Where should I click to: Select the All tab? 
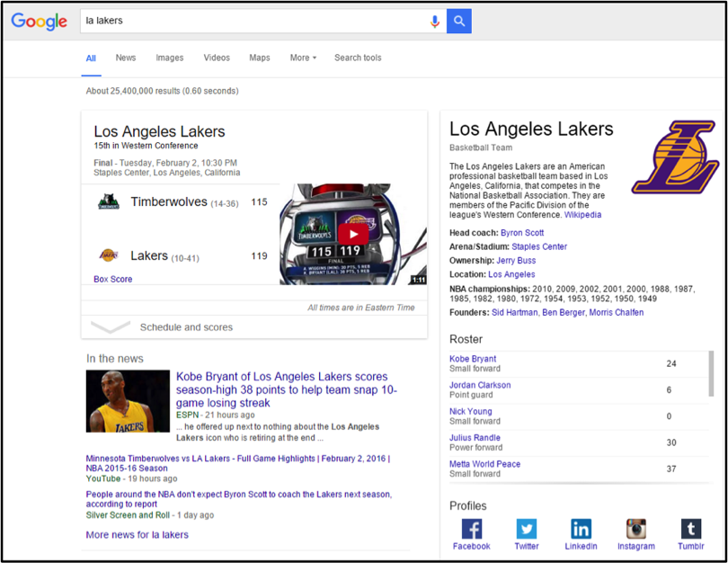91,58
